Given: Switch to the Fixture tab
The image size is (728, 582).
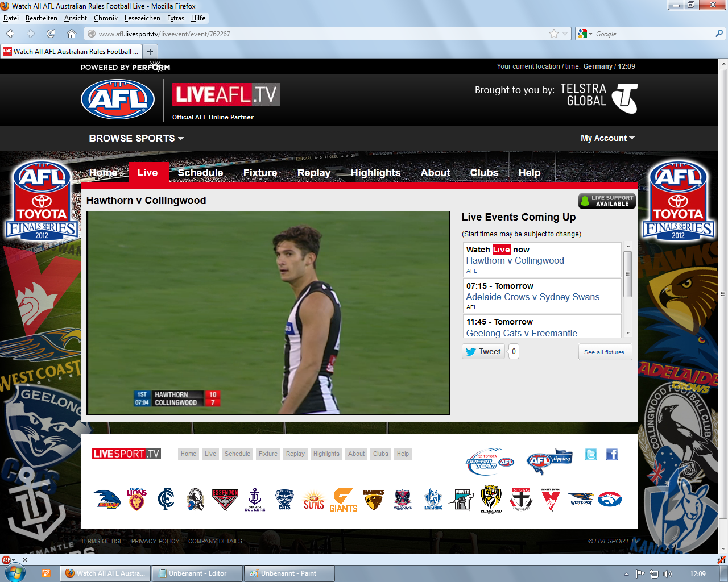Looking at the screenshot, I should tap(260, 173).
